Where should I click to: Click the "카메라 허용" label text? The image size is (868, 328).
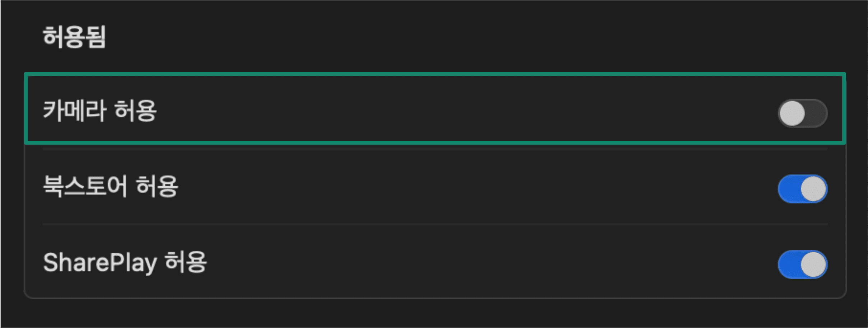(x=100, y=111)
